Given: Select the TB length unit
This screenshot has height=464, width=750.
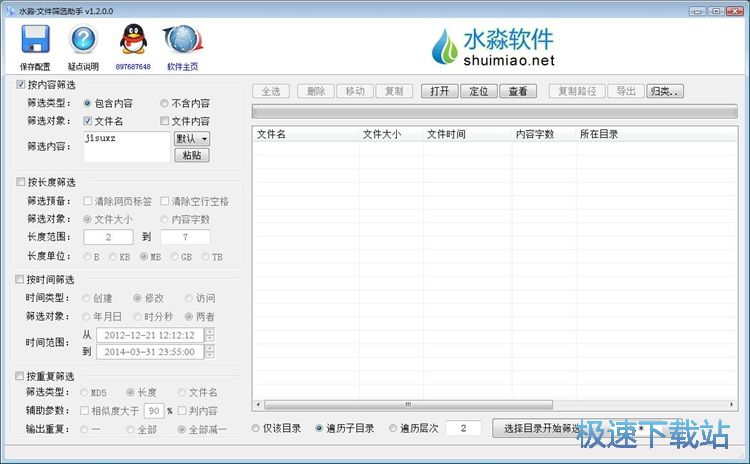Looking at the screenshot, I should click(x=205, y=257).
